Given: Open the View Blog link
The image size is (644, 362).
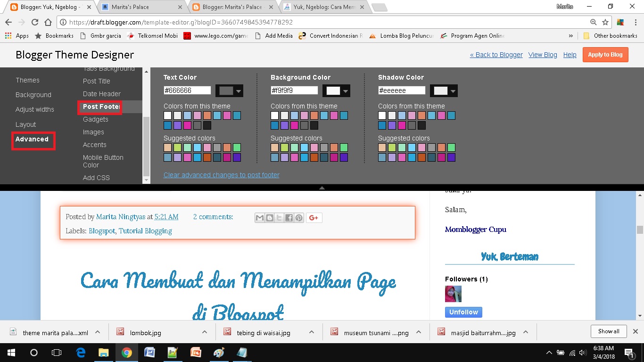Looking at the screenshot, I should pos(543,55).
